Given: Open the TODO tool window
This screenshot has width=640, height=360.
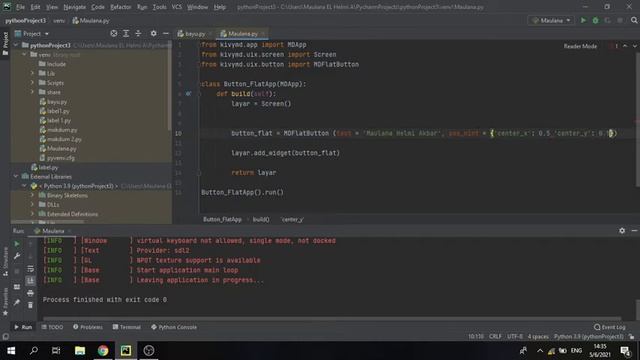Looking at the screenshot, I should (52, 327).
